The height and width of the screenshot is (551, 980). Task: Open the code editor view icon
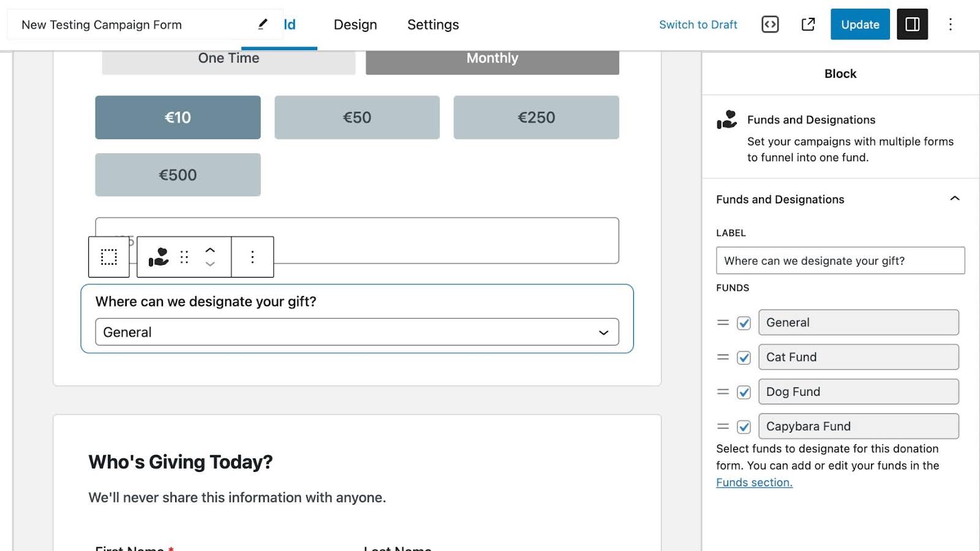pyautogui.click(x=770, y=25)
